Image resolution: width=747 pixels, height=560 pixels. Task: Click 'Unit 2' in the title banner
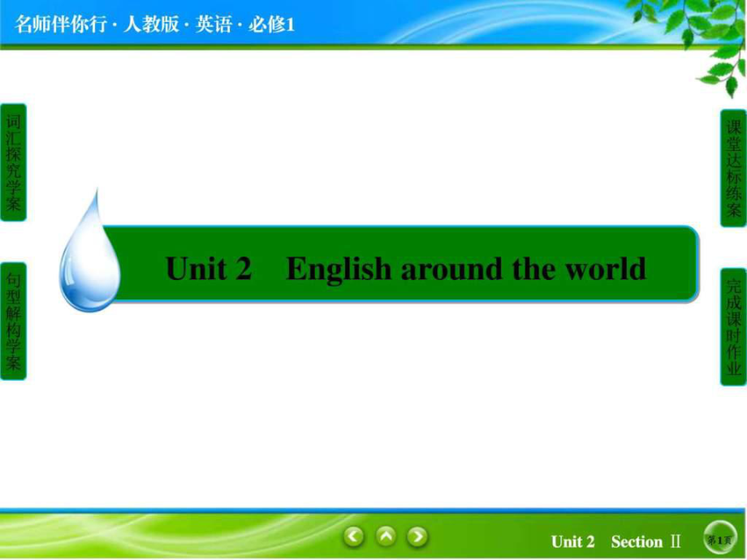coord(209,268)
